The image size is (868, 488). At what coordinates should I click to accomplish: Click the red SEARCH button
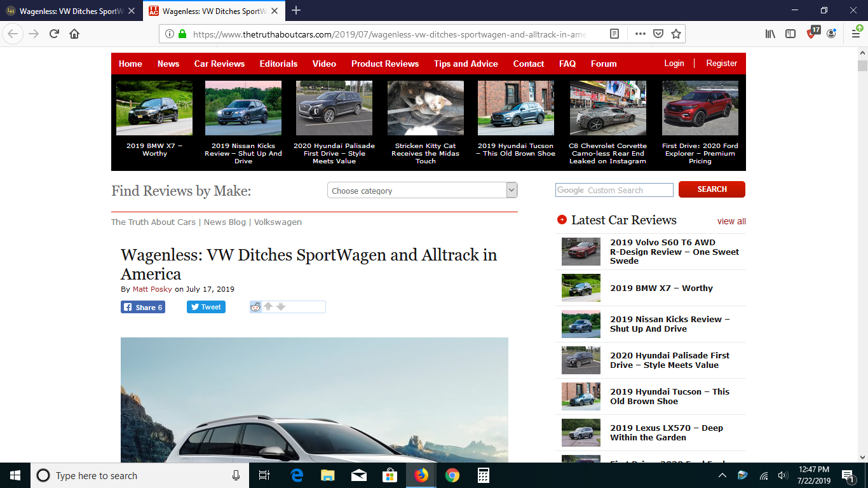(712, 189)
